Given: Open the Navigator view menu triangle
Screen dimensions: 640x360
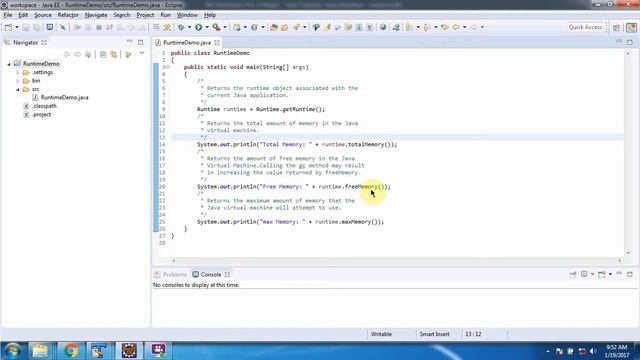Looking at the screenshot, I should 142,53.
